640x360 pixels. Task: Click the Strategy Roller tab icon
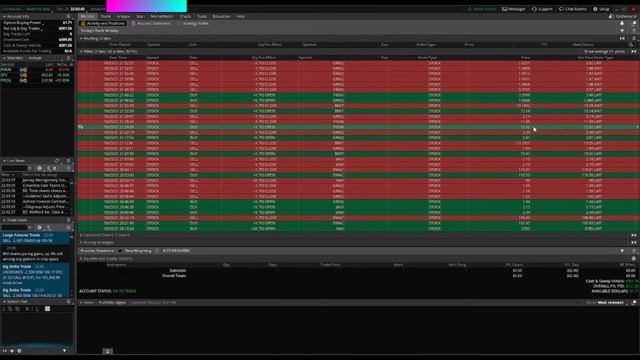(x=179, y=24)
